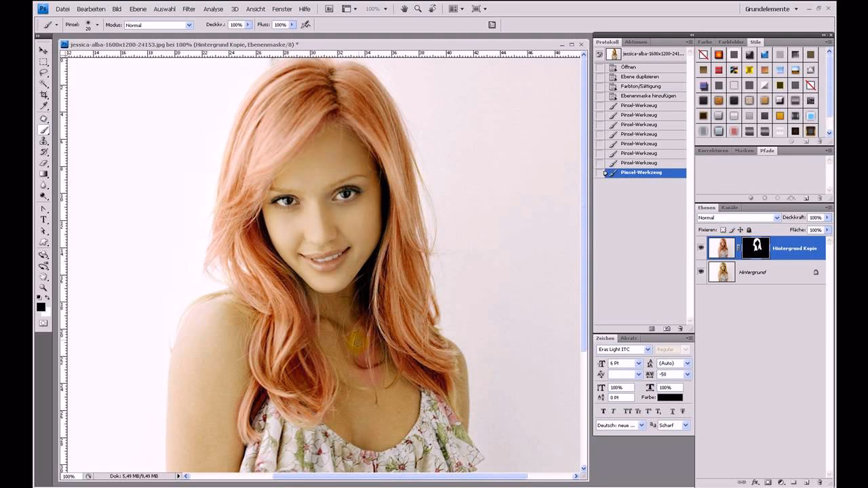Open the Eras Light ITC font dropdown

pyautogui.click(x=648, y=349)
